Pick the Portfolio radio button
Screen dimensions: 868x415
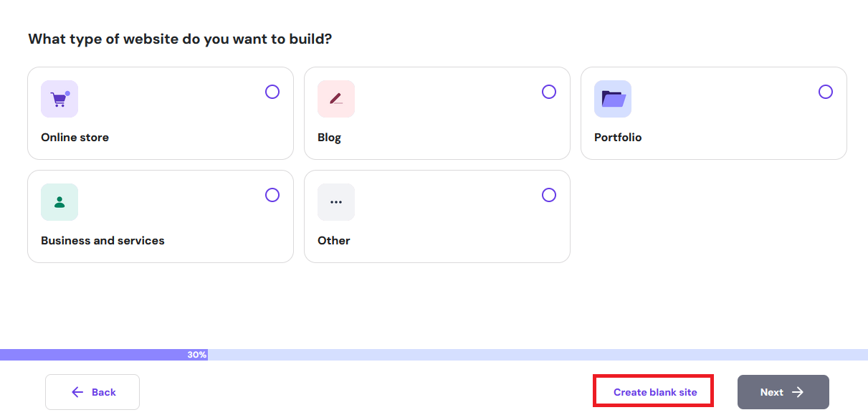click(826, 92)
